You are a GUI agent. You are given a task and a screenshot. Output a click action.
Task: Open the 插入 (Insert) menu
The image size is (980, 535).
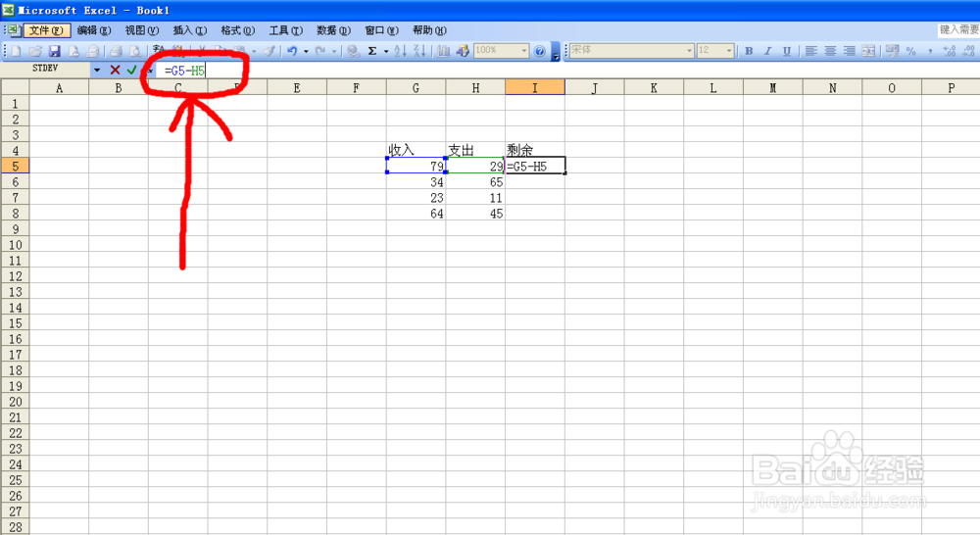tap(190, 30)
